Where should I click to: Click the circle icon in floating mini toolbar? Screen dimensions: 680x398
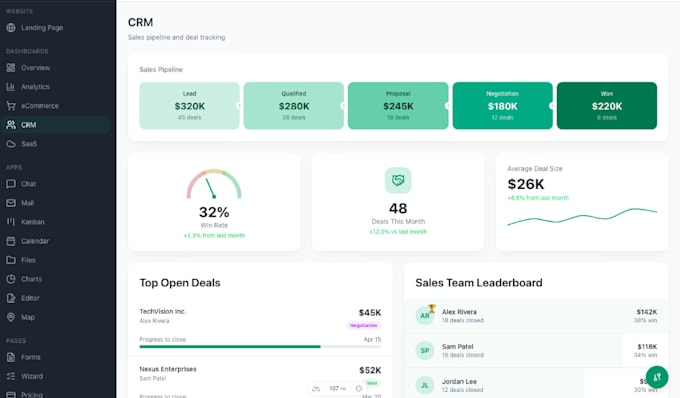[359, 388]
